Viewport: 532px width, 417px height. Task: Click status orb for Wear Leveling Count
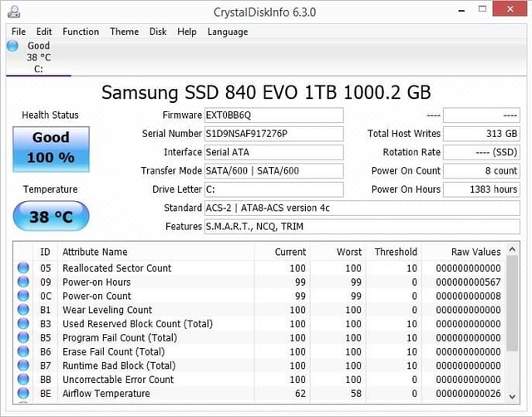[x=23, y=310]
